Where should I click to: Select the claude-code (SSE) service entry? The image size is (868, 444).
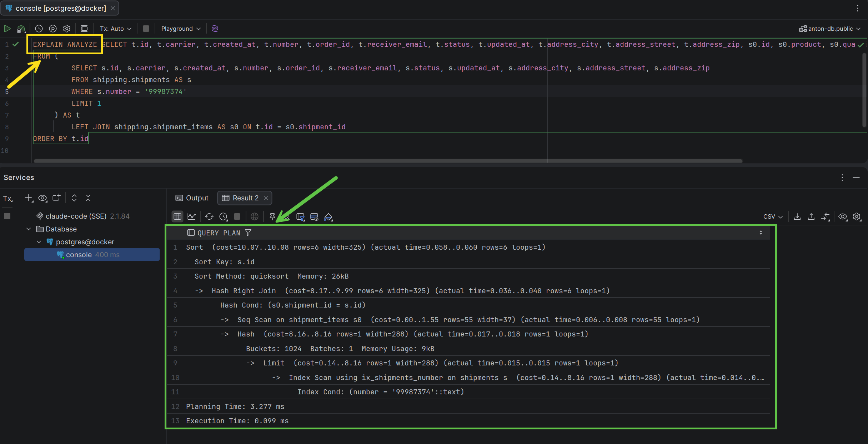tap(83, 216)
